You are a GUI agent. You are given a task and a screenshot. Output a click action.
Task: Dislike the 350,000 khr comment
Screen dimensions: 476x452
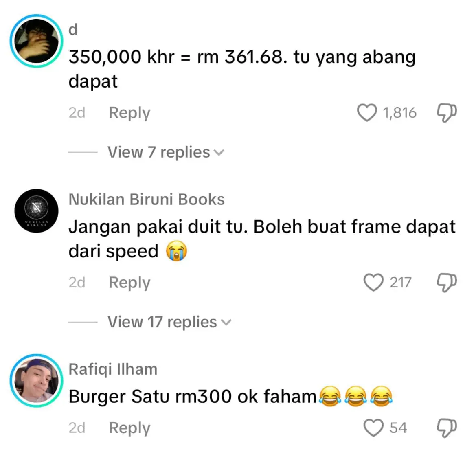coord(447,113)
